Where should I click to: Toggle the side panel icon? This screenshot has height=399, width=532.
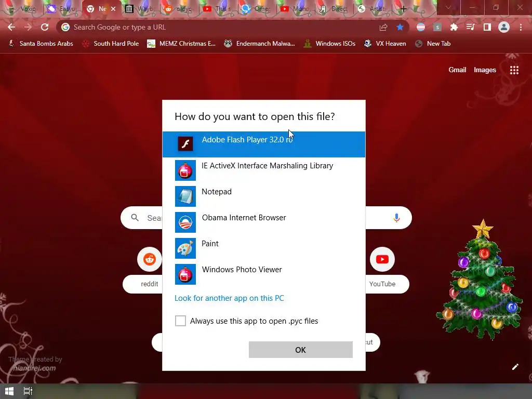tap(487, 27)
